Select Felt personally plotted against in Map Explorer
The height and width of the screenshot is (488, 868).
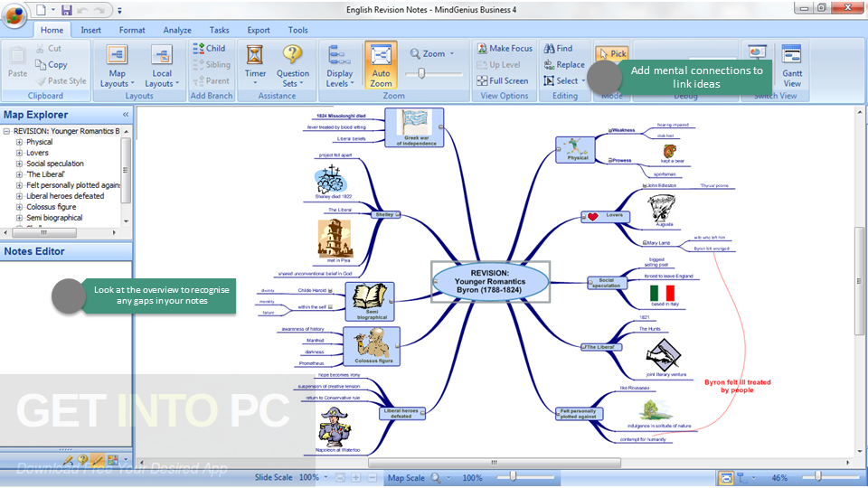(x=73, y=185)
